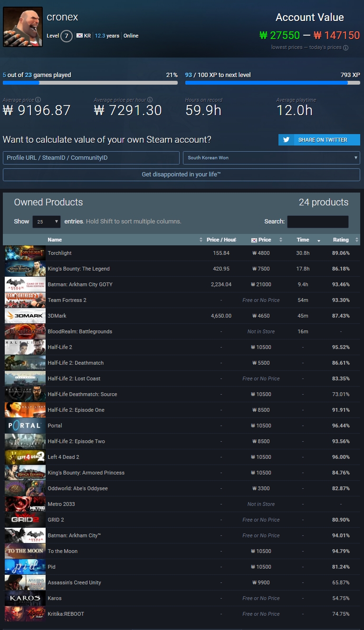Screen dimensions: 364x630
Task: Click Batman: Arkham City™ thumbnail
Action: [25, 535]
